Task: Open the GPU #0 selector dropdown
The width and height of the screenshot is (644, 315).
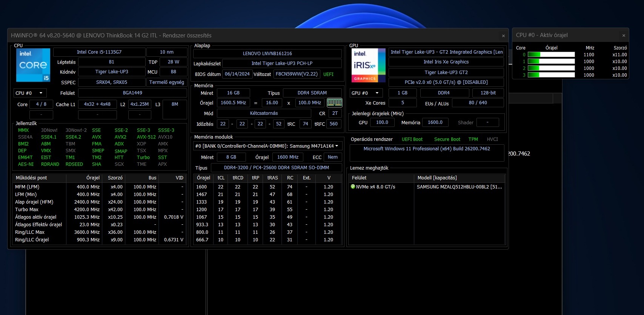Action: [x=366, y=93]
